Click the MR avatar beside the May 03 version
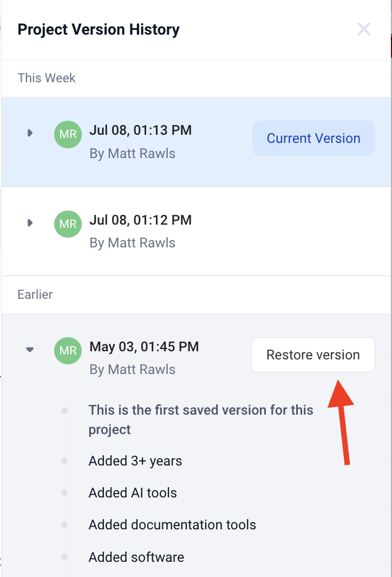392x577 pixels. tap(68, 350)
